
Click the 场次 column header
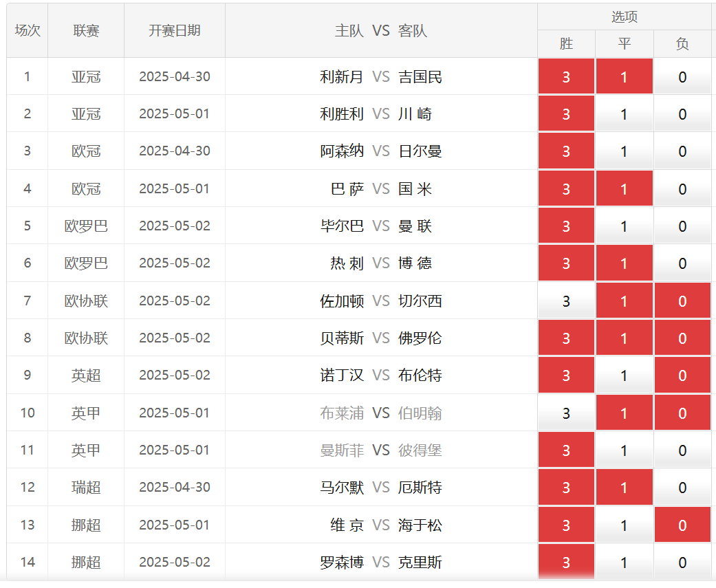point(28,30)
